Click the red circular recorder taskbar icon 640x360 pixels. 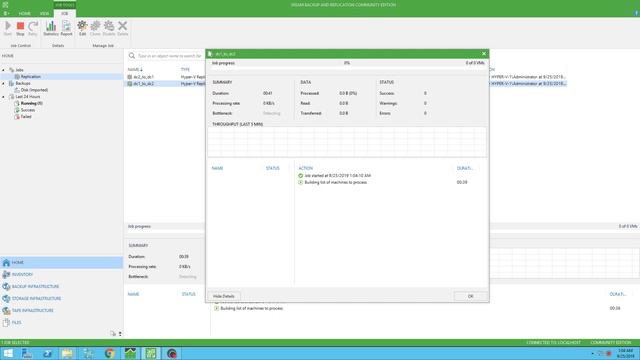[x=172, y=353]
